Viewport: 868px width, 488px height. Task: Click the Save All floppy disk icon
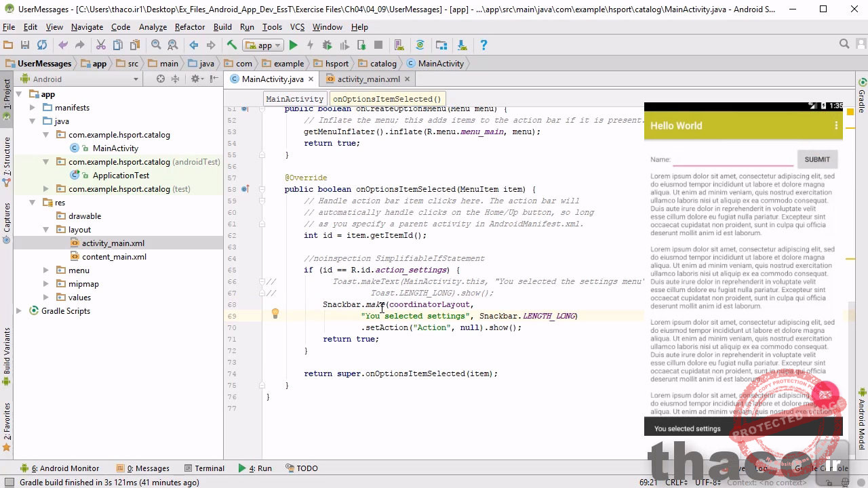click(x=25, y=45)
